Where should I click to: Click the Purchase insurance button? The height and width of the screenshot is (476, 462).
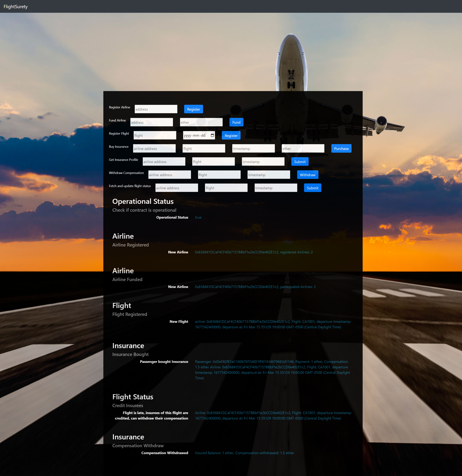[x=341, y=149]
